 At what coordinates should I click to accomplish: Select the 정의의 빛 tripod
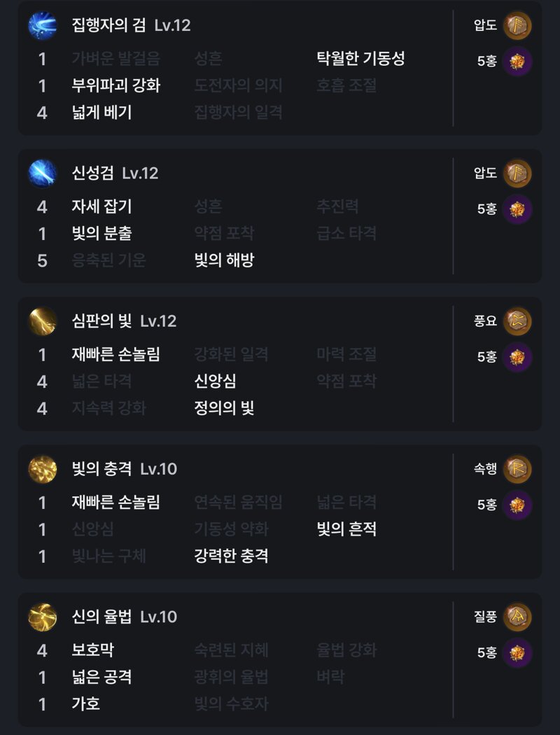tap(225, 408)
